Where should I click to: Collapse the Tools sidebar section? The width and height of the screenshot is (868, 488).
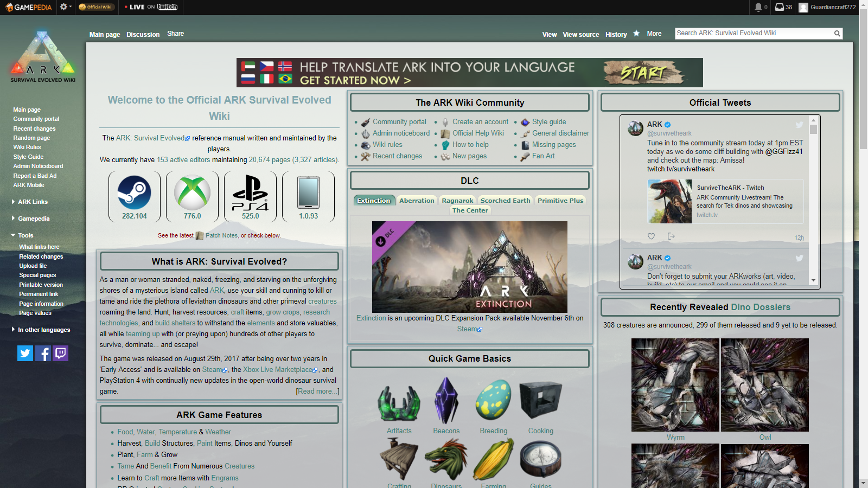click(x=22, y=235)
